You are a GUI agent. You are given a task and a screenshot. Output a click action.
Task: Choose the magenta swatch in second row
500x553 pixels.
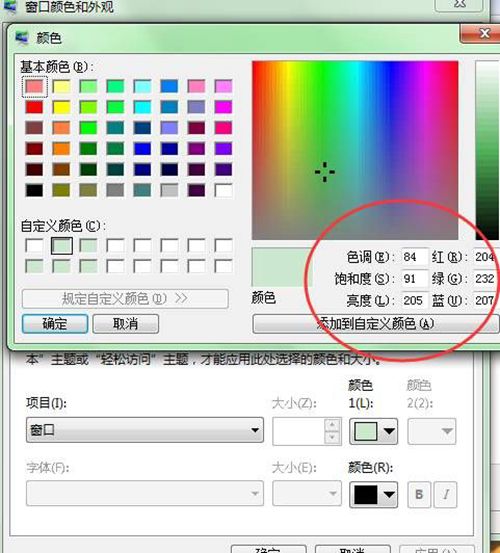223,107
